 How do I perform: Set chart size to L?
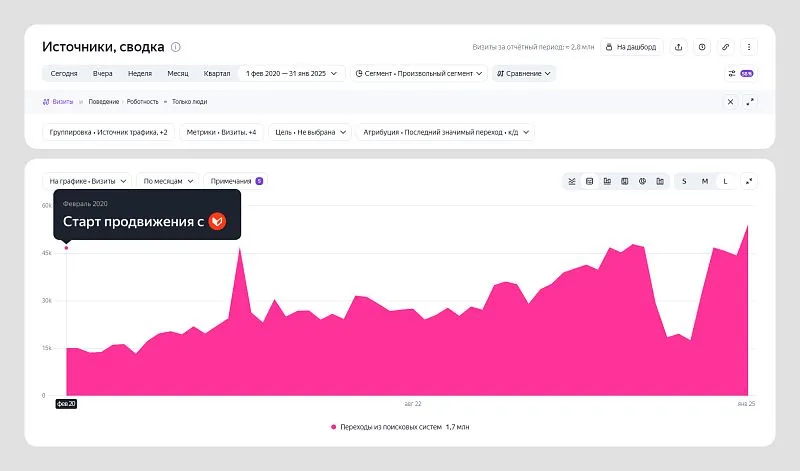click(x=725, y=181)
